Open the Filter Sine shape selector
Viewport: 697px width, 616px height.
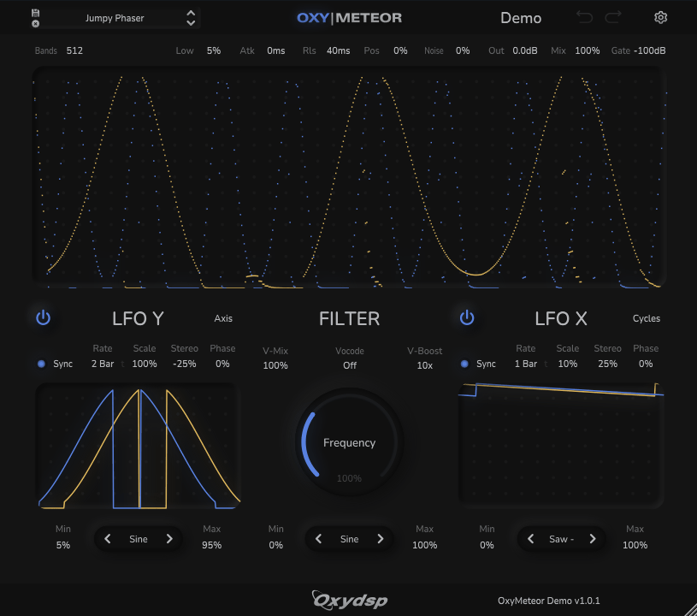[x=350, y=539]
